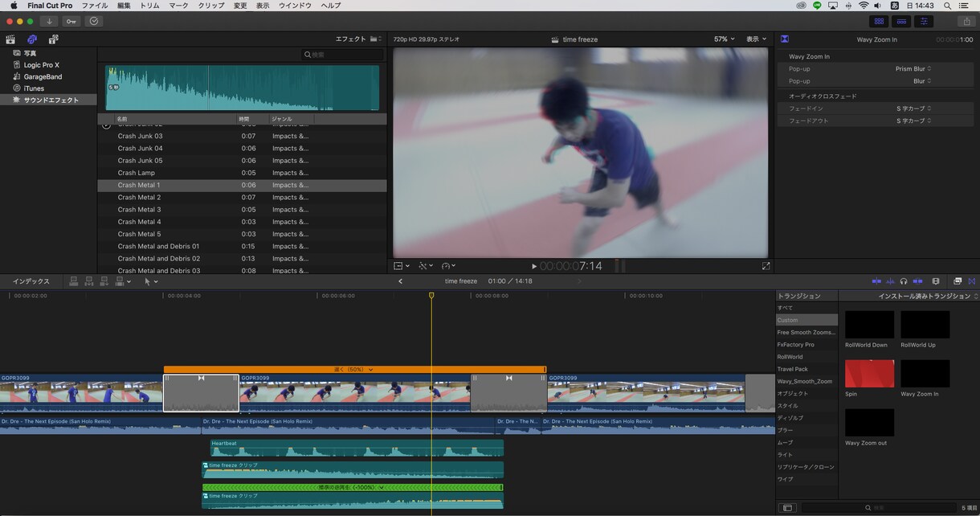This screenshot has width=980, height=516.
Task: Open the effects browser icon
Action: [x=958, y=281]
